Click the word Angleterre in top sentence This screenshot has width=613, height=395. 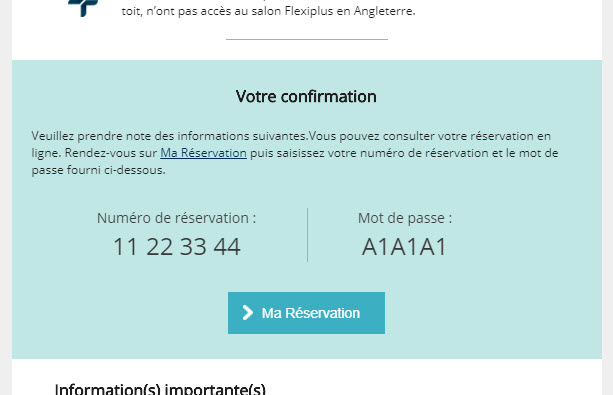point(384,11)
